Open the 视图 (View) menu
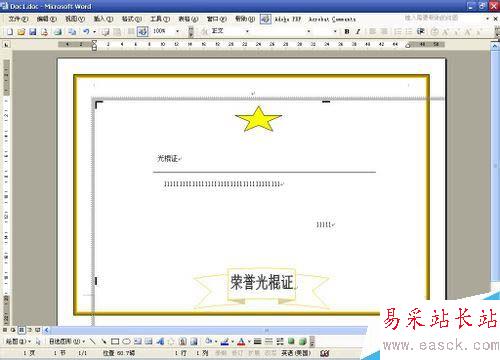The image size is (500, 360). coord(75,19)
